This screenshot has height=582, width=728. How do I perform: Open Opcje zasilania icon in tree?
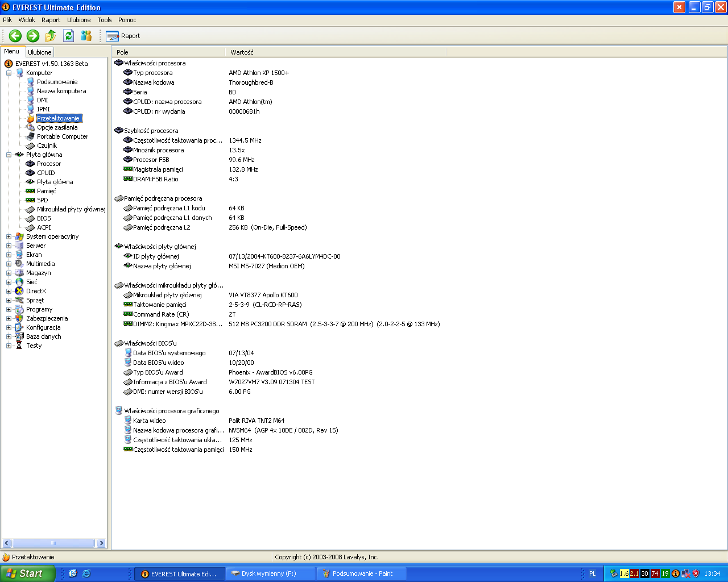pos(31,127)
